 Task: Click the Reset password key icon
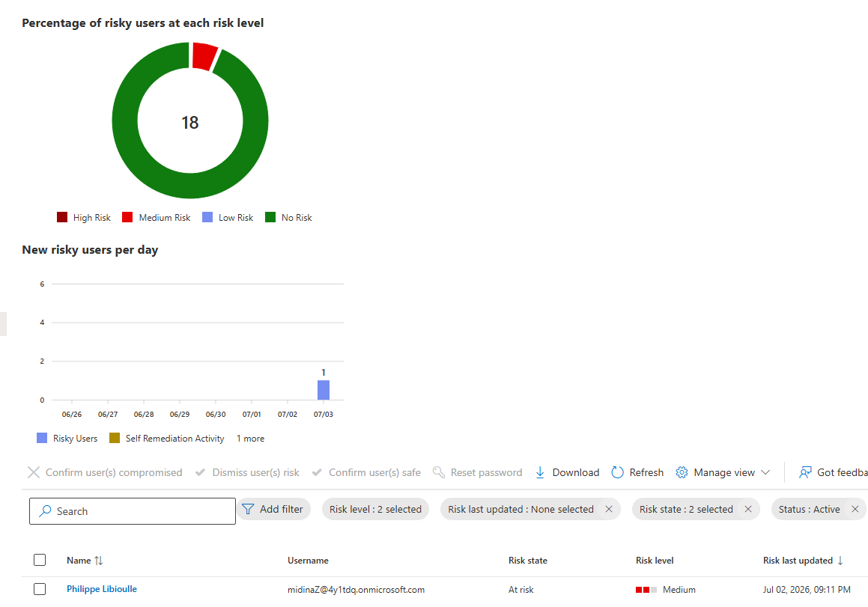[x=438, y=472]
